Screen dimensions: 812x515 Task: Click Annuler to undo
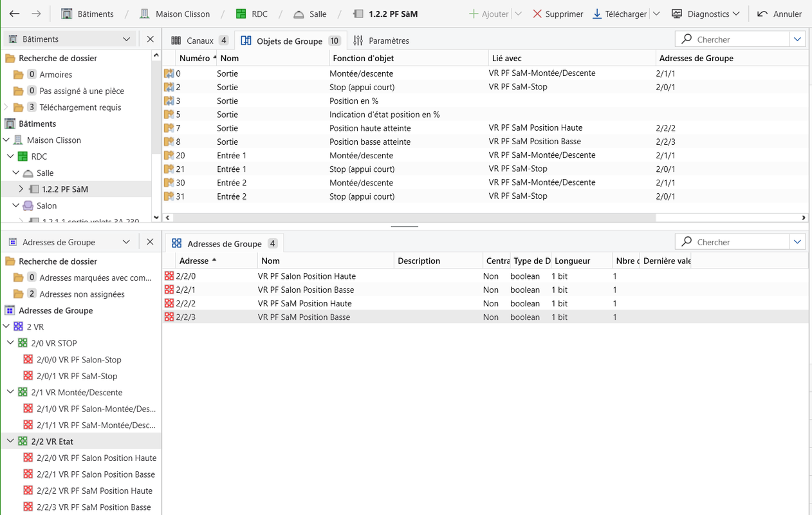(780, 14)
